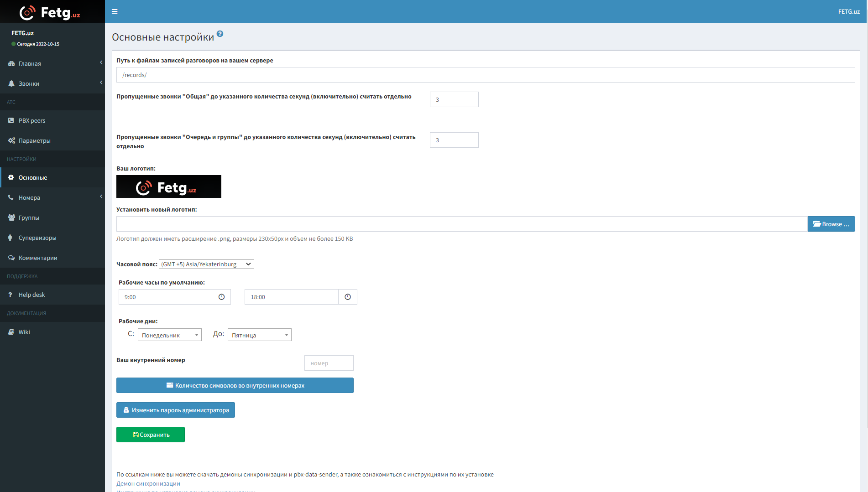Click the help question mark icon beside title
868x492 pixels.
[x=220, y=34]
